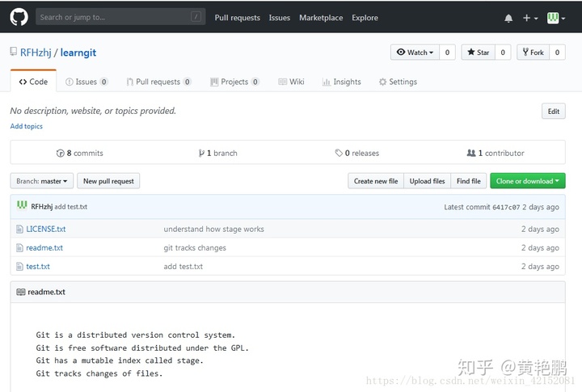Screen dimensions: 582x392
Task: Click the New pull request button
Action: tap(108, 181)
